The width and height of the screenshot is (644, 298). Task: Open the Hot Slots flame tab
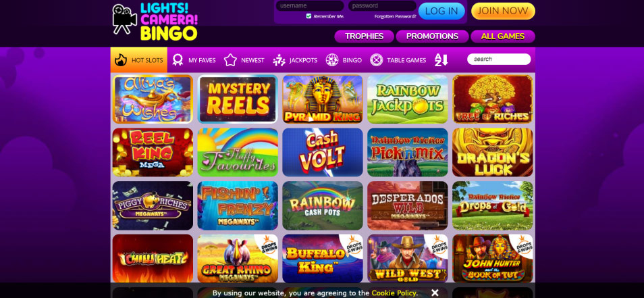pos(139,60)
